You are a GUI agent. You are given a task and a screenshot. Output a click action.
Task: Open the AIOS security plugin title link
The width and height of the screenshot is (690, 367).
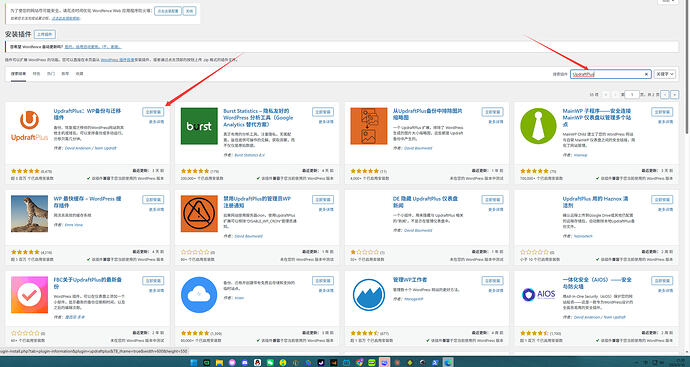click(x=597, y=283)
